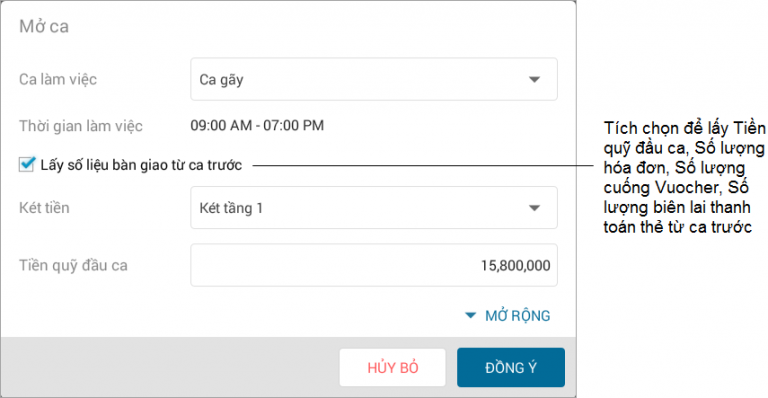Confirm with the ĐỒNG Ý button
Image resolution: width=768 pixels, height=398 pixels.
pos(511,368)
